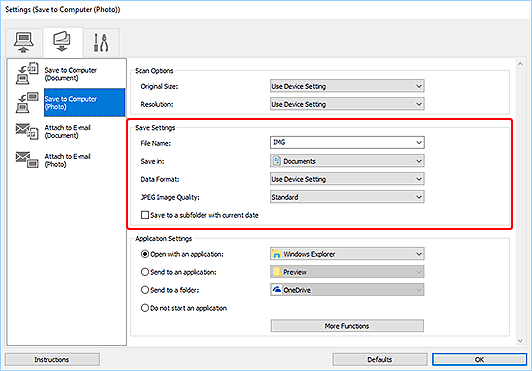
Task: Confirm settings with the OK button
Action: [479, 359]
